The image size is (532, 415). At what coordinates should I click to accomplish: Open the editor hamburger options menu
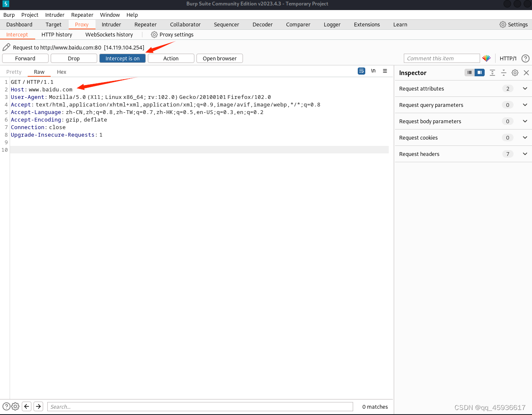tap(385, 71)
